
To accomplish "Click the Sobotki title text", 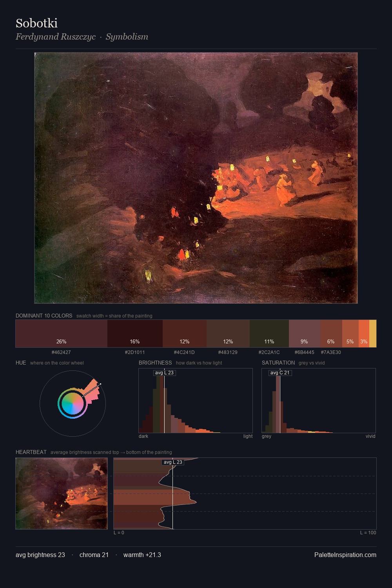I will point(36,23).
